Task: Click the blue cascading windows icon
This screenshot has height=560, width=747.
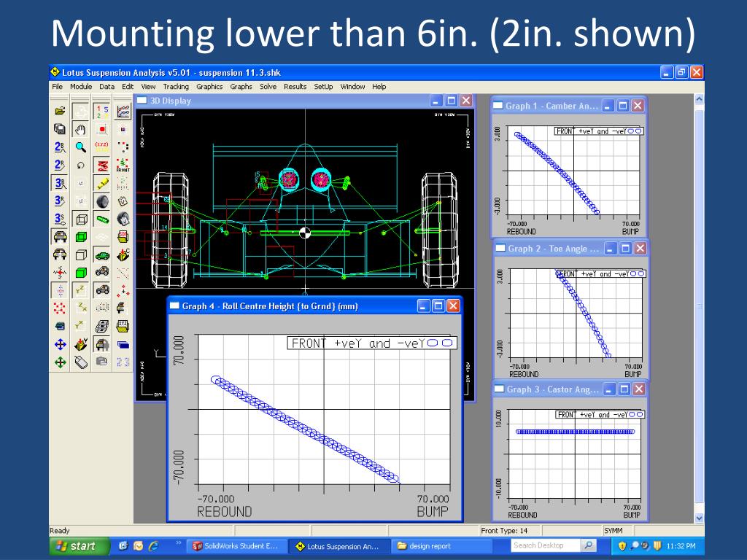Action: (123, 344)
